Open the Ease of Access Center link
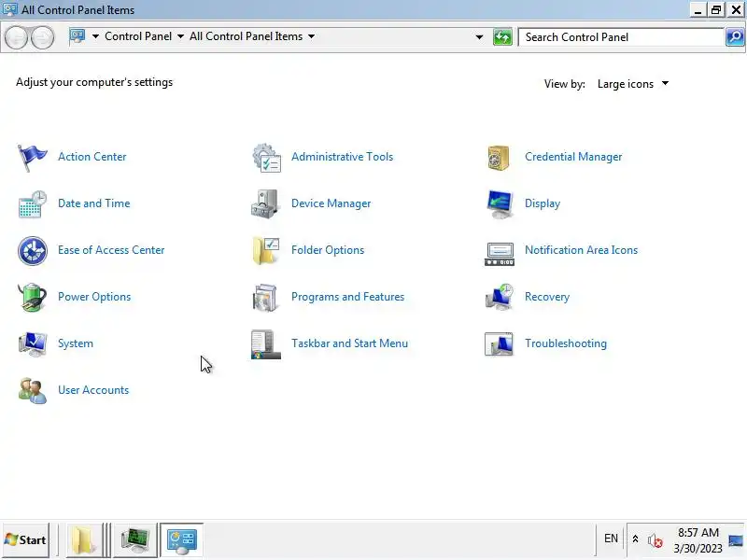This screenshot has width=747, height=560. coord(111,250)
